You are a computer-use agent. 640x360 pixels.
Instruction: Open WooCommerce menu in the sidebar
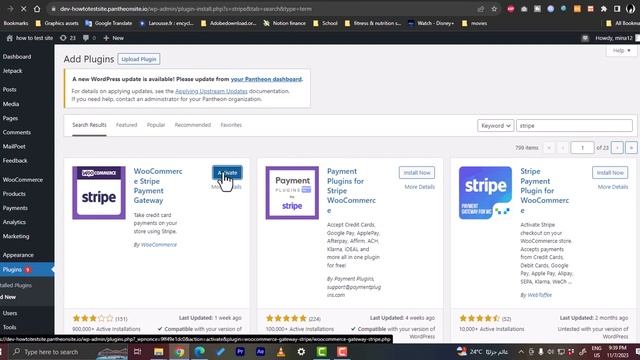coord(22,180)
